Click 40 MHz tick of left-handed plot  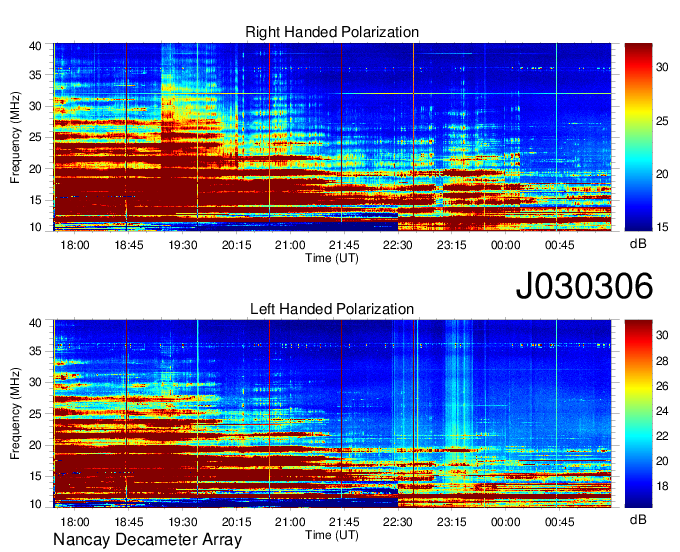click(x=36, y=323)
